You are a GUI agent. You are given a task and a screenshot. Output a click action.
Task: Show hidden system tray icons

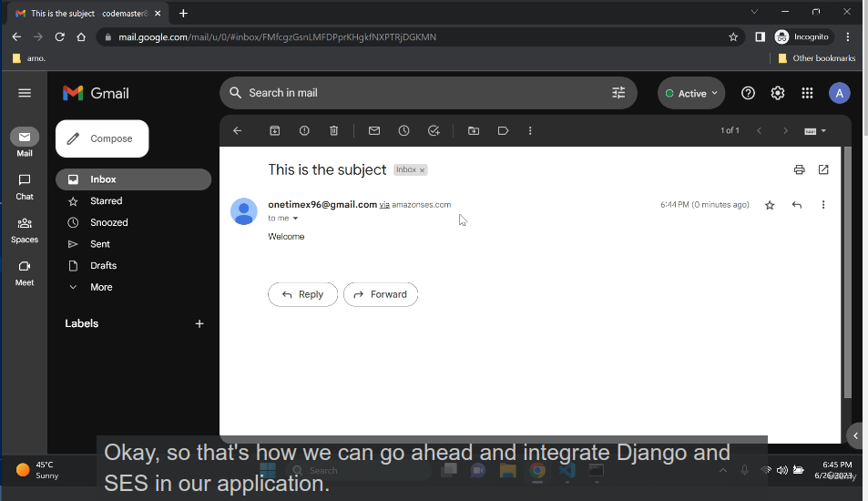coord(723,471)
